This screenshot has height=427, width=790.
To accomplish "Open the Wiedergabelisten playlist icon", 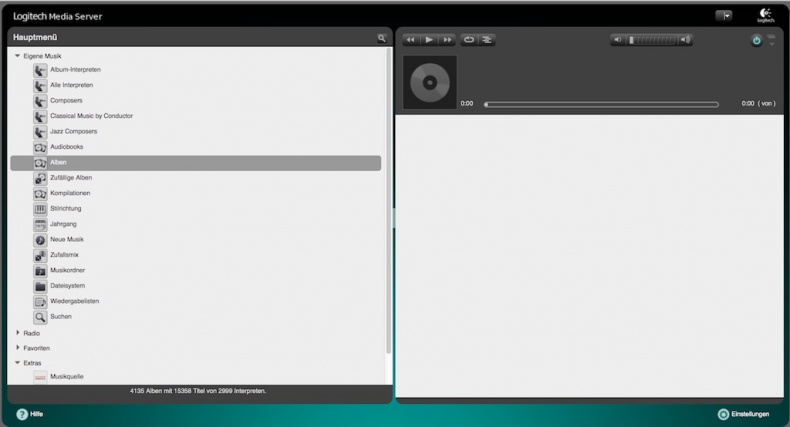I will [41, 301].
